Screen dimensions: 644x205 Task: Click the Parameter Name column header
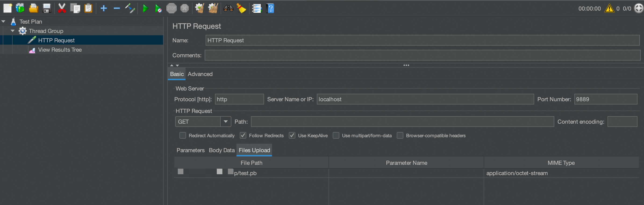(406, 162)
